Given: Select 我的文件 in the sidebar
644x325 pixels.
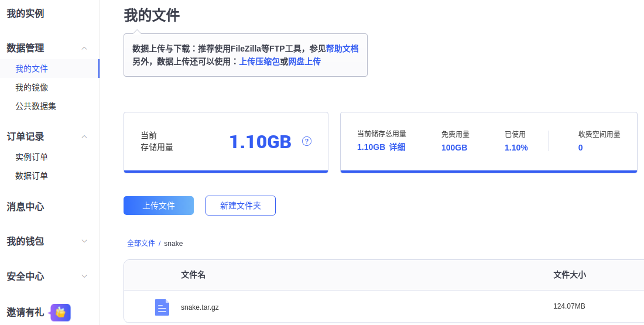Looking at the screenshot, I should tap(32, 69).
